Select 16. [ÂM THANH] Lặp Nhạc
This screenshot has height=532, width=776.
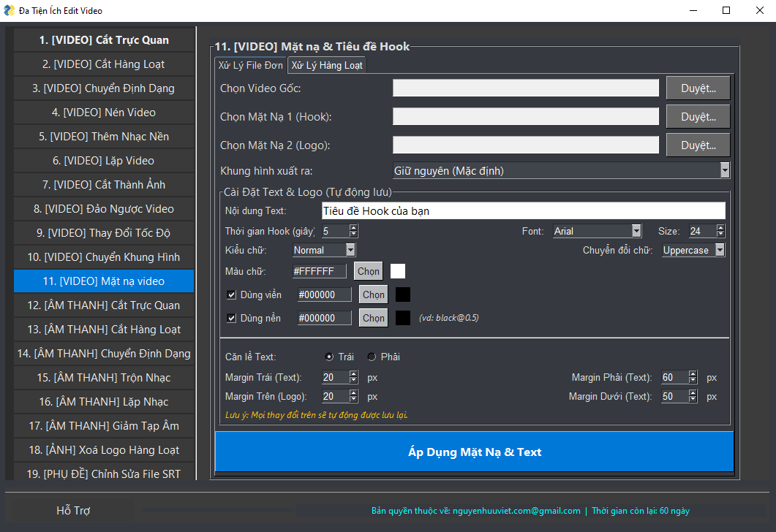coord(104,401)
